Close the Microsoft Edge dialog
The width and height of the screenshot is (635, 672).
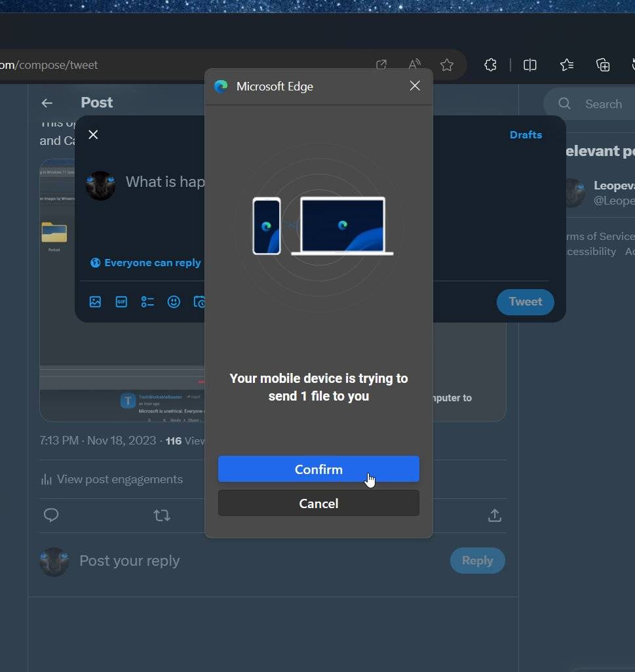(x=415, y=86)
